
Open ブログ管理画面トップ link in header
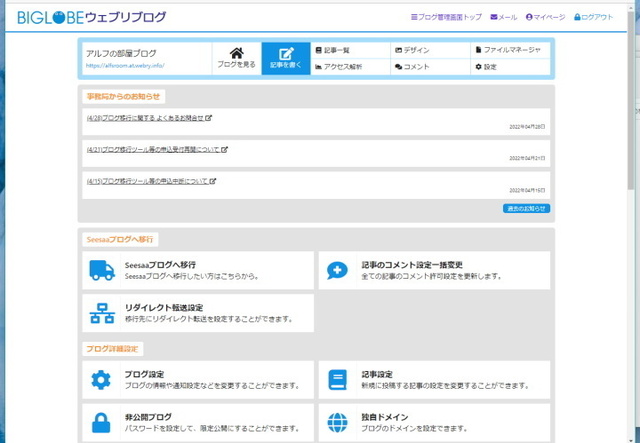446,17
